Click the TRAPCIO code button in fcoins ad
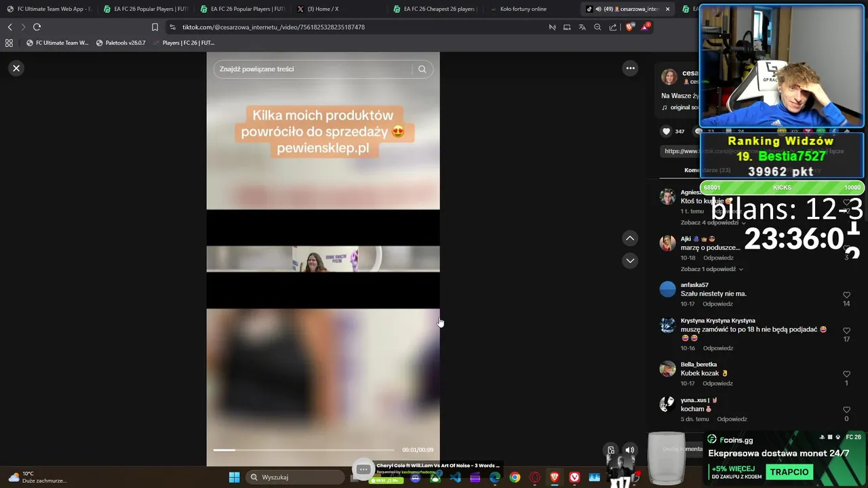The width and height of the screenshot is (868, 488). pos(789,472)
